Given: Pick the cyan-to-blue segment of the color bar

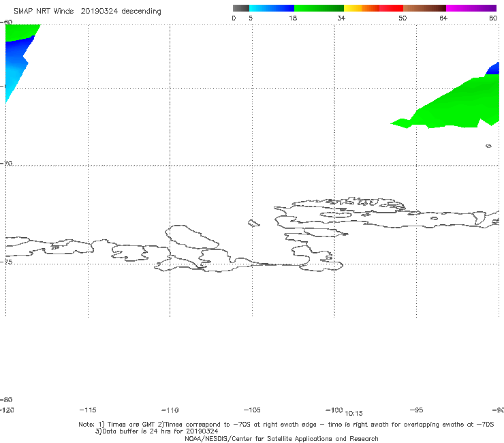Looking at the screenshot, I should pyautogui.click(x=272, y=8).
